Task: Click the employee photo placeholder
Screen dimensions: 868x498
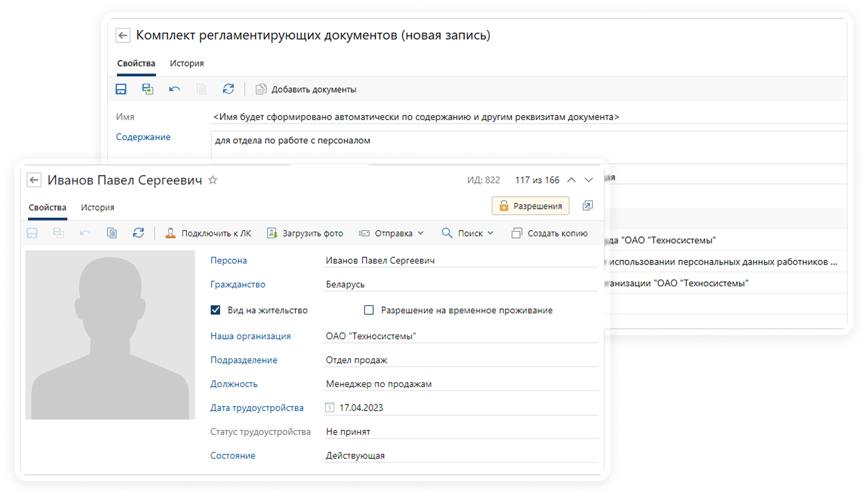Action: point(110,335)
